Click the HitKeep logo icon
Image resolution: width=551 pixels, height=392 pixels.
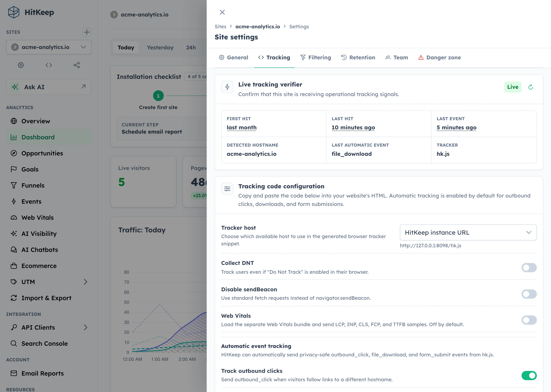pos(14,12)
